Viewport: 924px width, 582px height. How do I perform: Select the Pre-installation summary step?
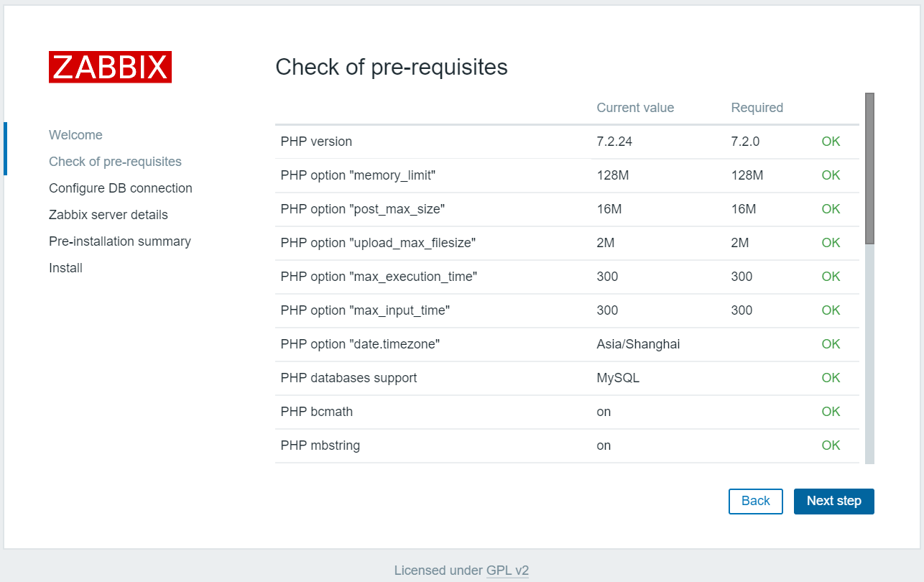(119, 241)
